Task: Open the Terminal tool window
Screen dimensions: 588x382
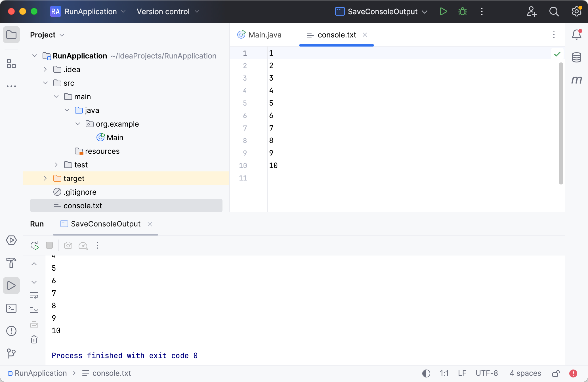Action: (11, 308)
